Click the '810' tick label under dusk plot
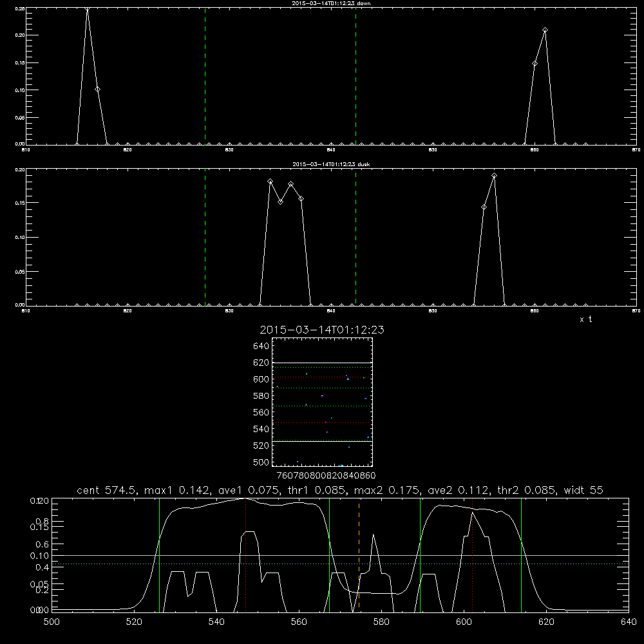The width and height of the screenshot is (644, 644). [x=26, y=311]
